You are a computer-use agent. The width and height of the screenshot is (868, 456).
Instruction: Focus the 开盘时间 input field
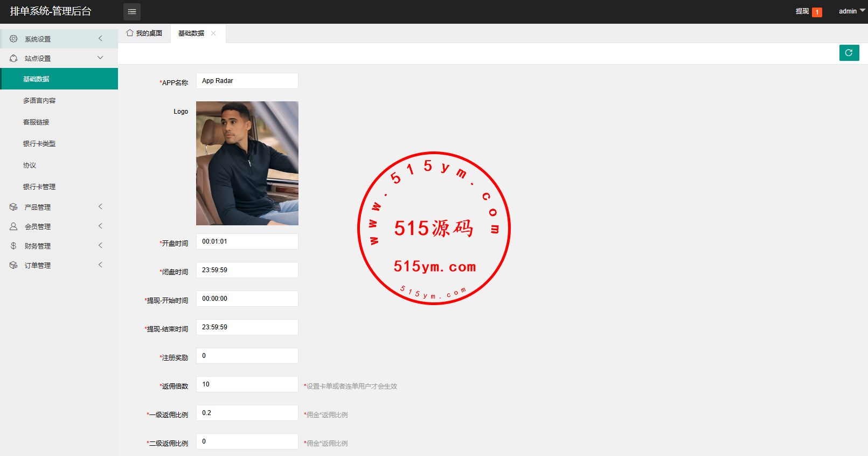pos(247,241)
